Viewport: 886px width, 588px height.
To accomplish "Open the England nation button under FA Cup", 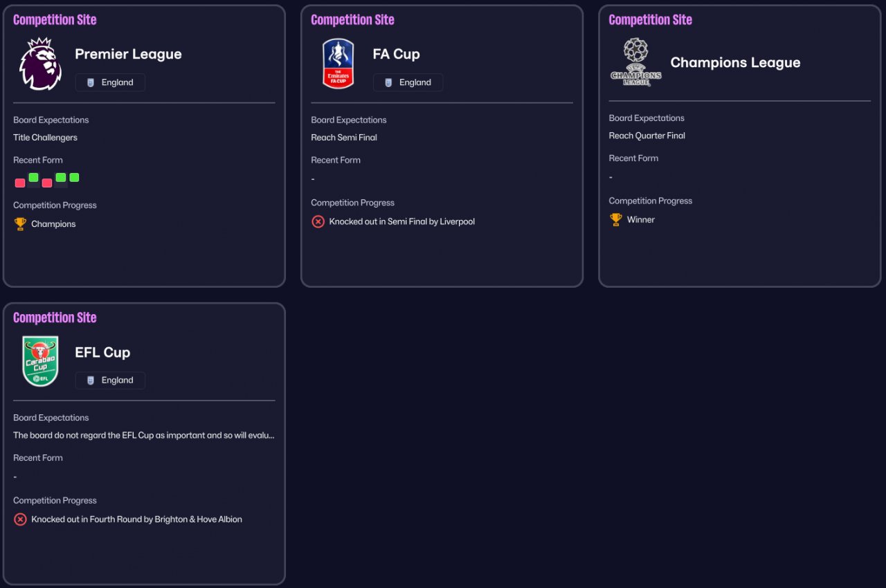I will [408, 82].
